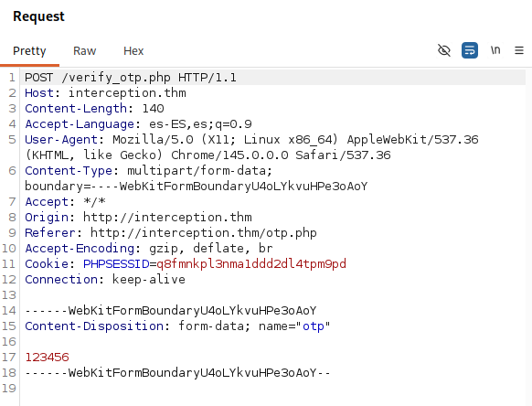Click the otp field name
Image resolution: width=532 pixels, height=406 pixels.
[x=314, y=326]
